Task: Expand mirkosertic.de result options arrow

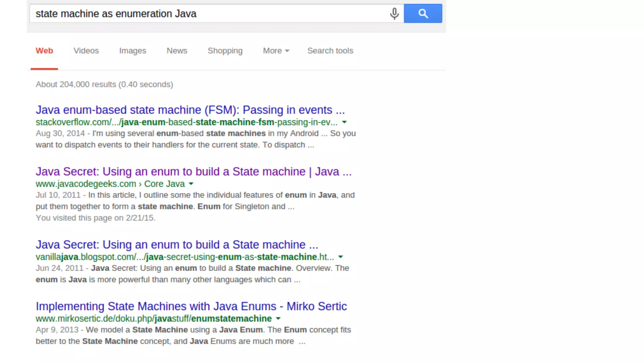Action: (278, 319)
